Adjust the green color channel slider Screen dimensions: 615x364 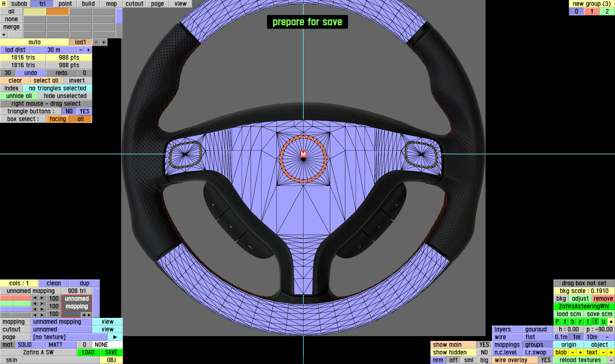[15, 303]
